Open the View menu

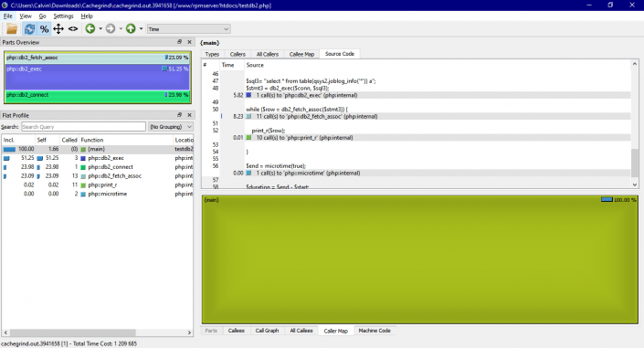[x=26, y=16]
